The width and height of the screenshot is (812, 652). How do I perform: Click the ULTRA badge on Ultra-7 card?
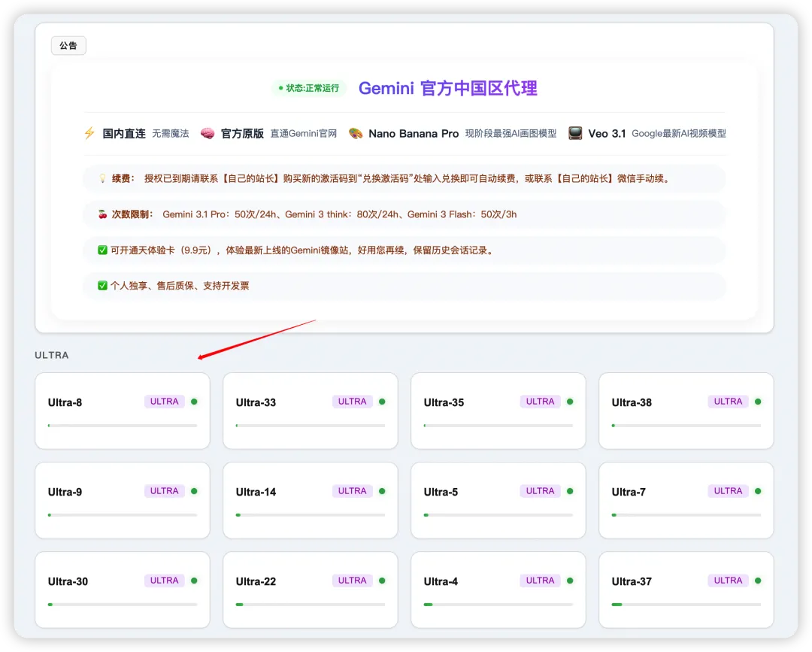tap(728, 491)
